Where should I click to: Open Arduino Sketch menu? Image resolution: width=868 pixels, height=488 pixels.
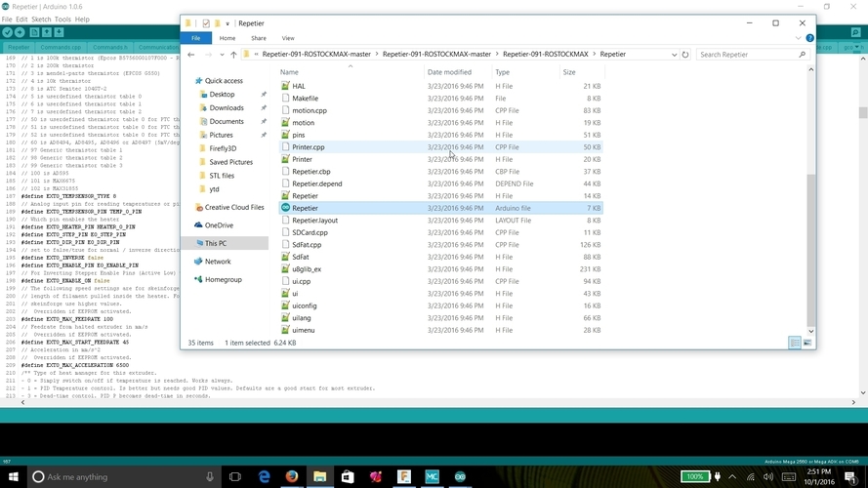[41, 19]
